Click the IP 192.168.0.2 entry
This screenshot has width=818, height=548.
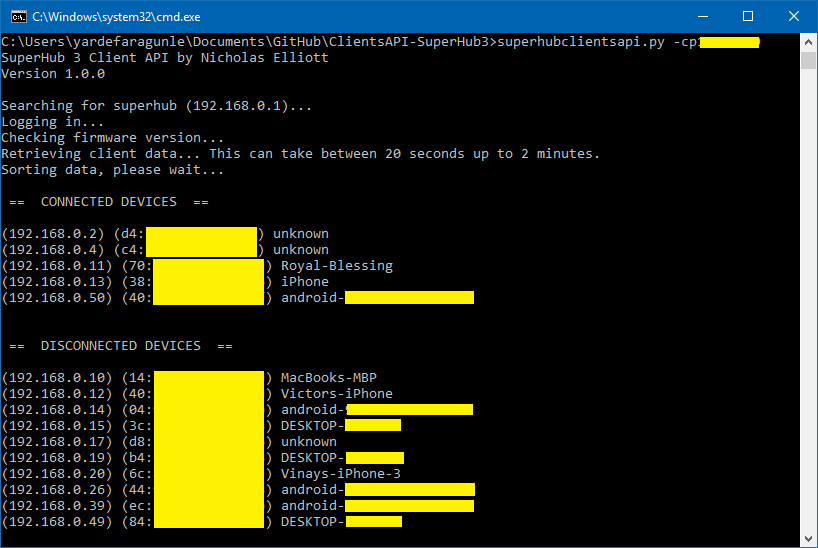pyautogui.click(x=53, y=234)
